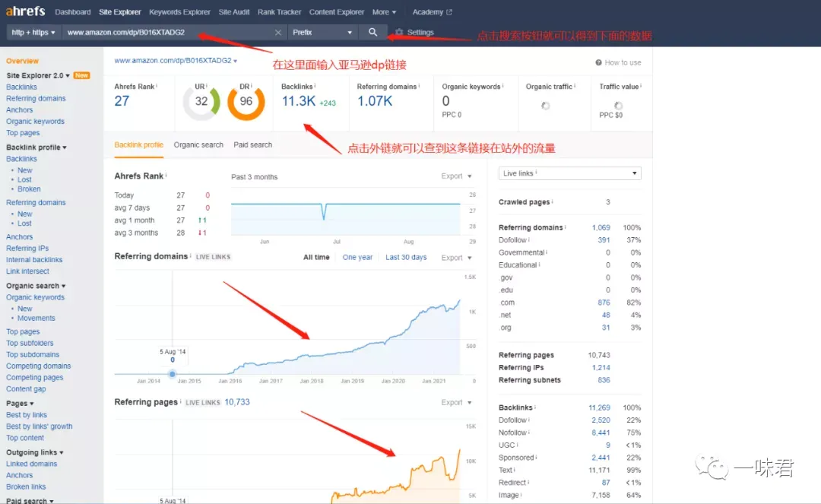
Task: Open Best by links' growth
Action: pos(40,426)
